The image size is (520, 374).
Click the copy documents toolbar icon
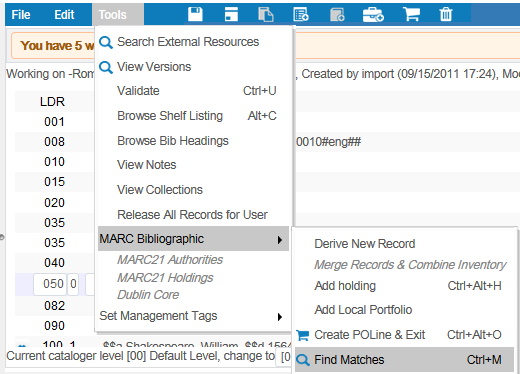(266, 15)
